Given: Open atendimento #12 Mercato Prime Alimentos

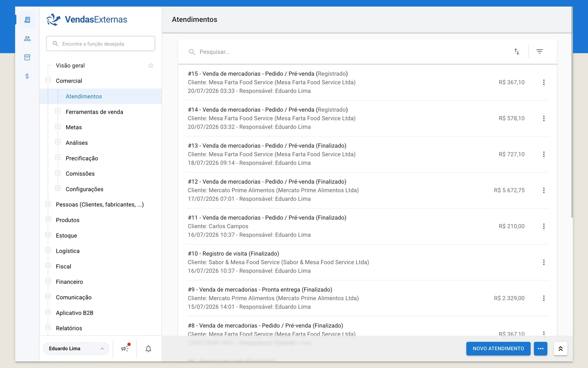Looking at the screenshot, I should (367, 190).
